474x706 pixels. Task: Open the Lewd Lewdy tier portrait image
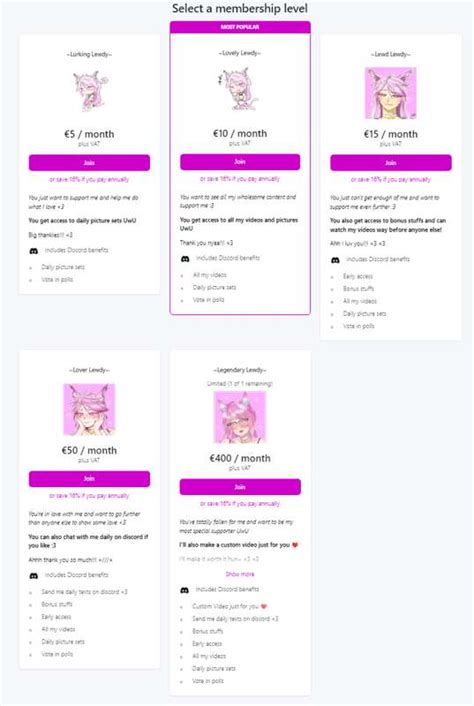coord(391,93)
